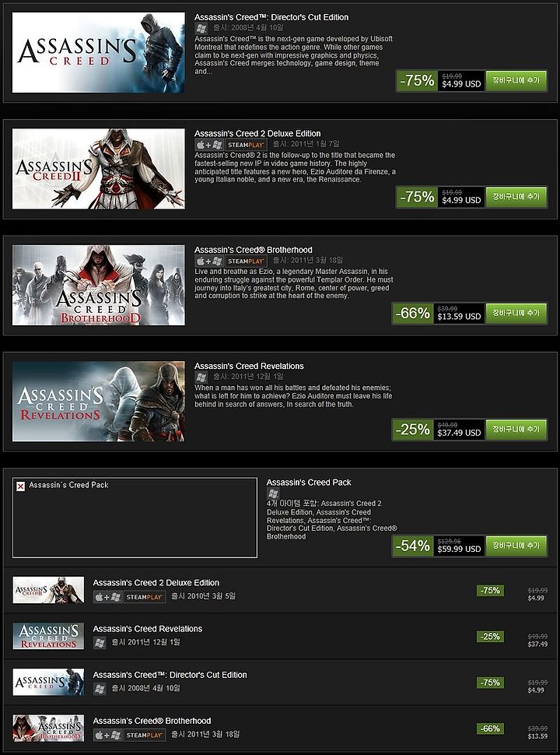
Task: Add Assassin's Creed Brotherhood to cart
Action: click(516, 313)
